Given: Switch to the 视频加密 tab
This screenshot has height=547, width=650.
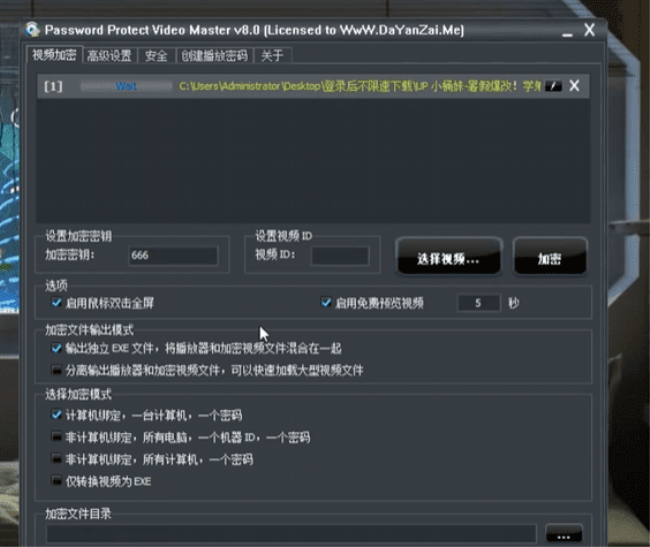Looking at the screenshot, I should tap(53, 56).
